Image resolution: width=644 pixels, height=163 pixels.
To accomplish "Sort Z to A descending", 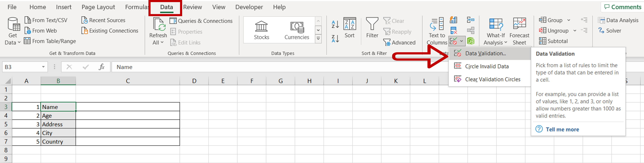I will [x=335, y=39].
